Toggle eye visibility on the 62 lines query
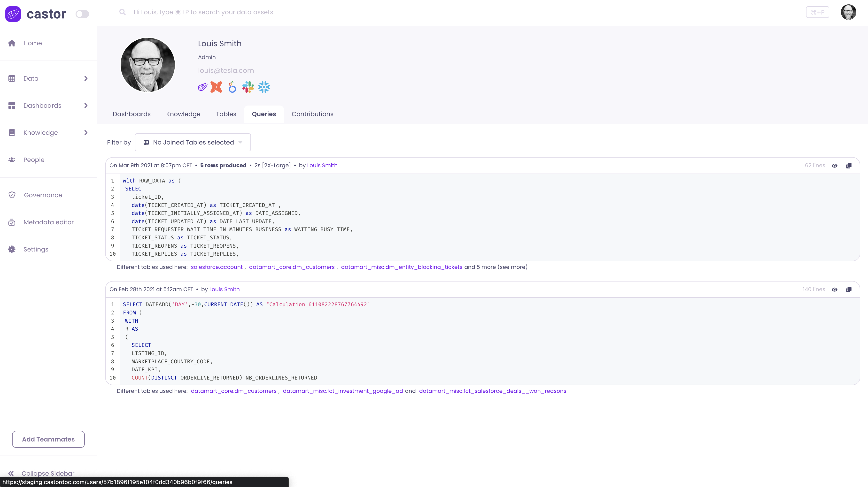Image resolution: width=868 pixels, height=487 pixels. point(835,166)
